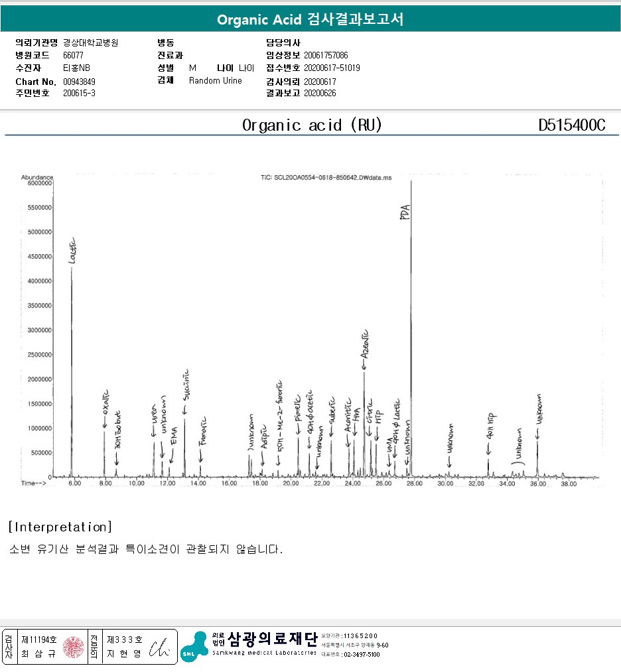Viewport: 621px width, 672px height.
Task: Click the patient name 티홍NB
Action: pos(76,68)
